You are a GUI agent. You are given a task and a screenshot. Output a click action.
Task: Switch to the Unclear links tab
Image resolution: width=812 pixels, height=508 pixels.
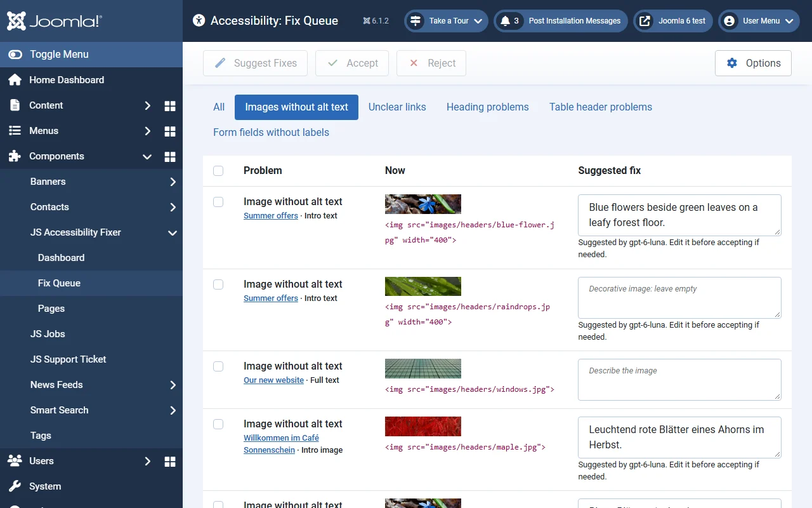click(397, 107)
